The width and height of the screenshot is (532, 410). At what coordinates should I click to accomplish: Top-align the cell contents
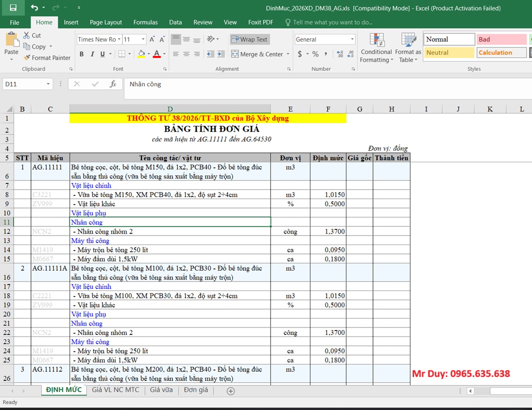click(x=176, y=39)
